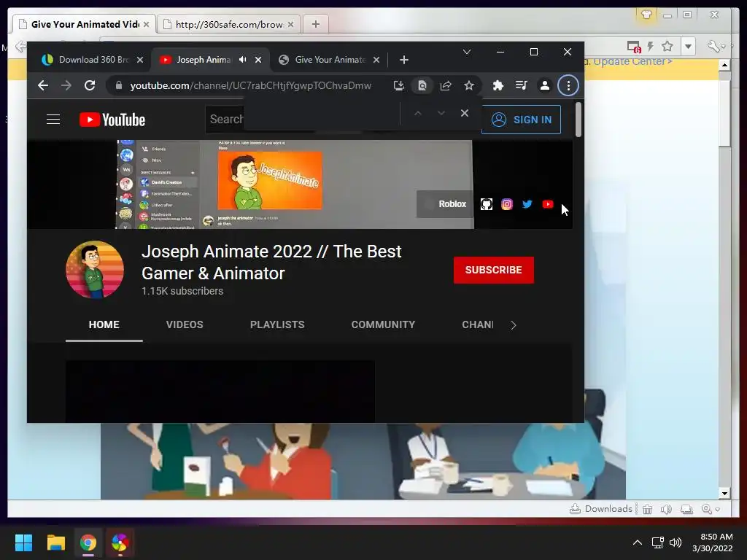747x560 pixels.
Task: Click the YouTube page scrollbar thumb
Action: pyautogui.click(x=578, y=120)
